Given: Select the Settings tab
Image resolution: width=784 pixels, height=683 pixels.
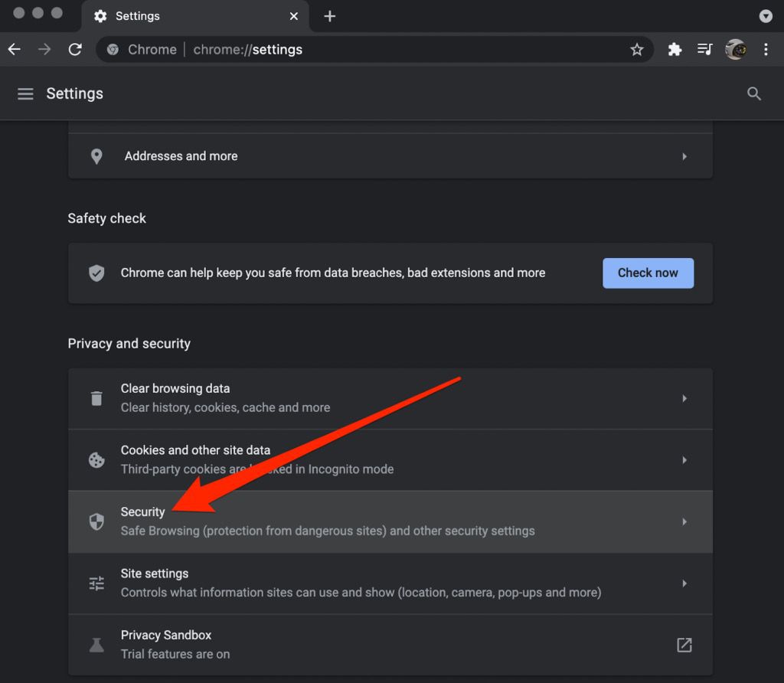Looking at the screenshot, I should coord(195,16).
